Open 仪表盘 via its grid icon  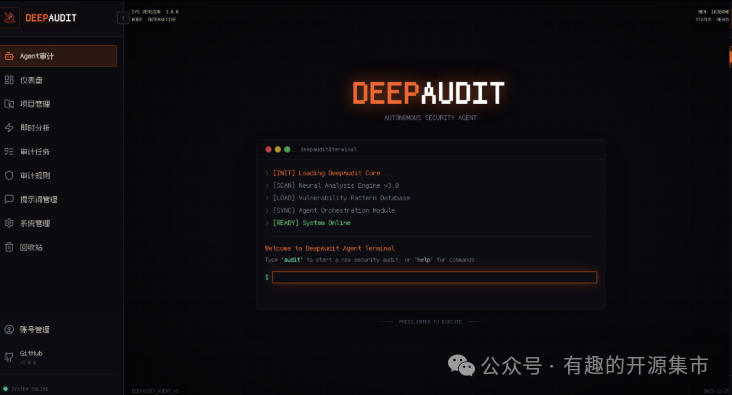click(9, 80)
